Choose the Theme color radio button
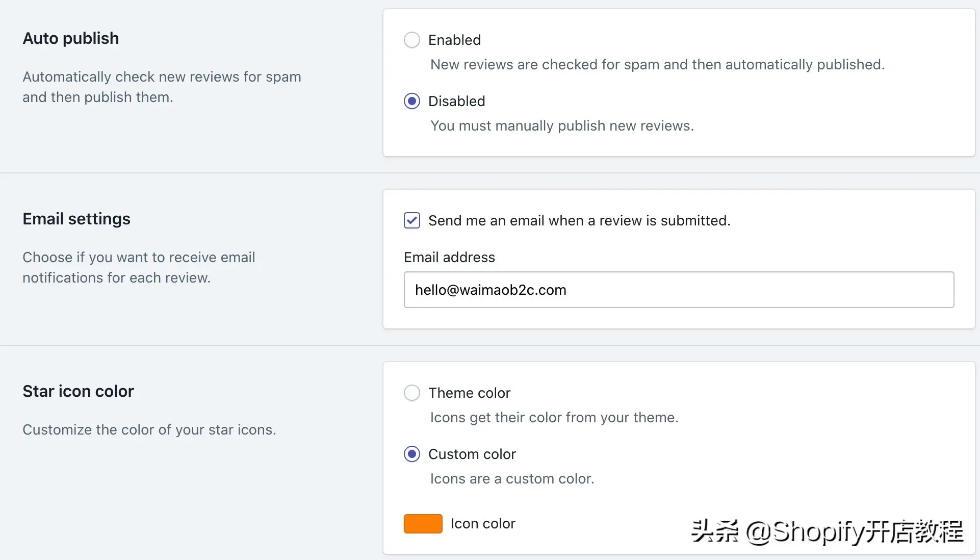 412,393
